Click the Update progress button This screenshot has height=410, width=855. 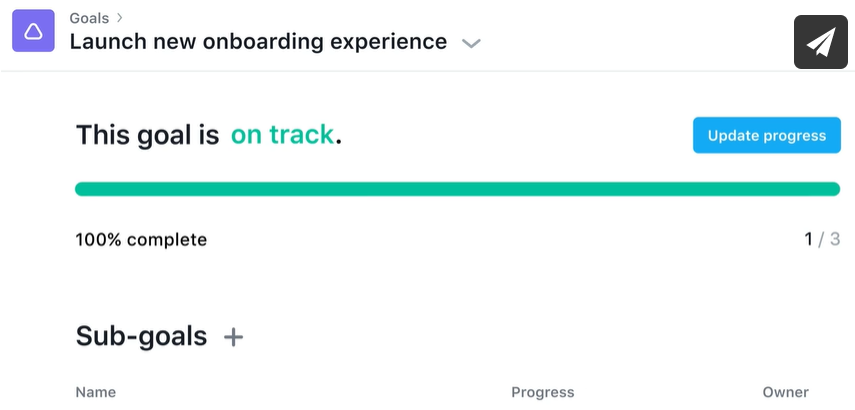pyautogui.click(x=766, y=135)
